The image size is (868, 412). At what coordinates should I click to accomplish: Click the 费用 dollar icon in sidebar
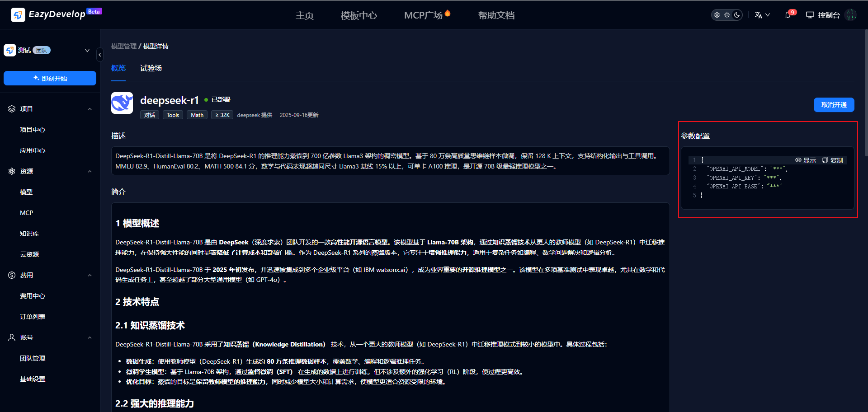point(12,275)
